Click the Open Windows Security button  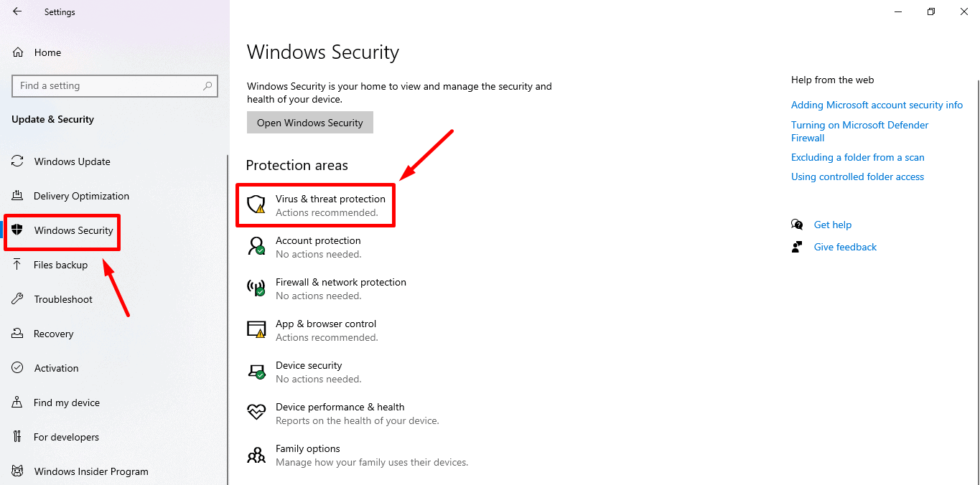point(310,123)
